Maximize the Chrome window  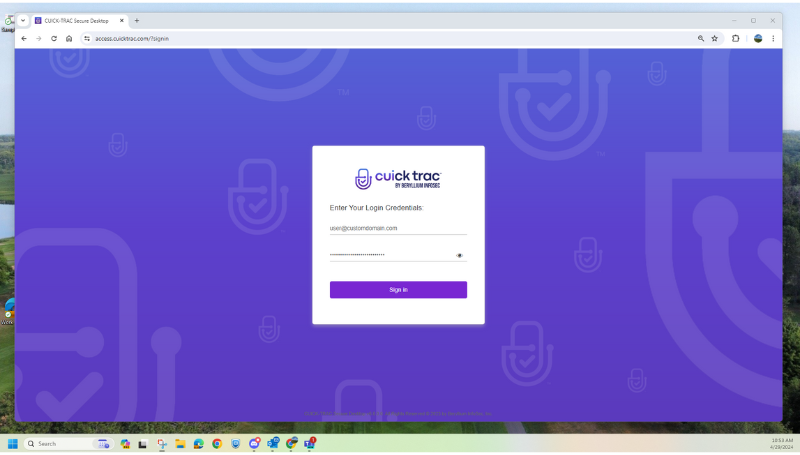[753, 21]
